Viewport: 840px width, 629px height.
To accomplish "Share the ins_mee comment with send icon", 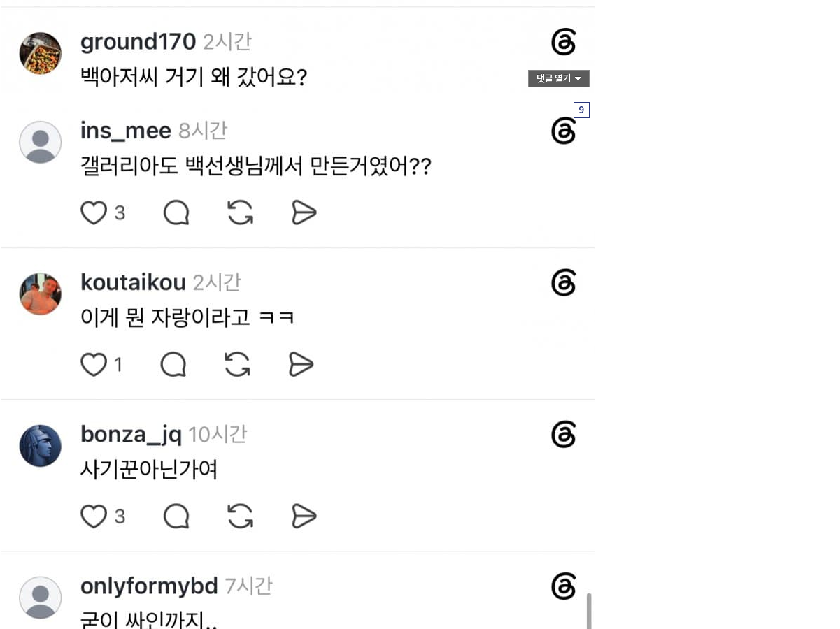I will (304, 212).
